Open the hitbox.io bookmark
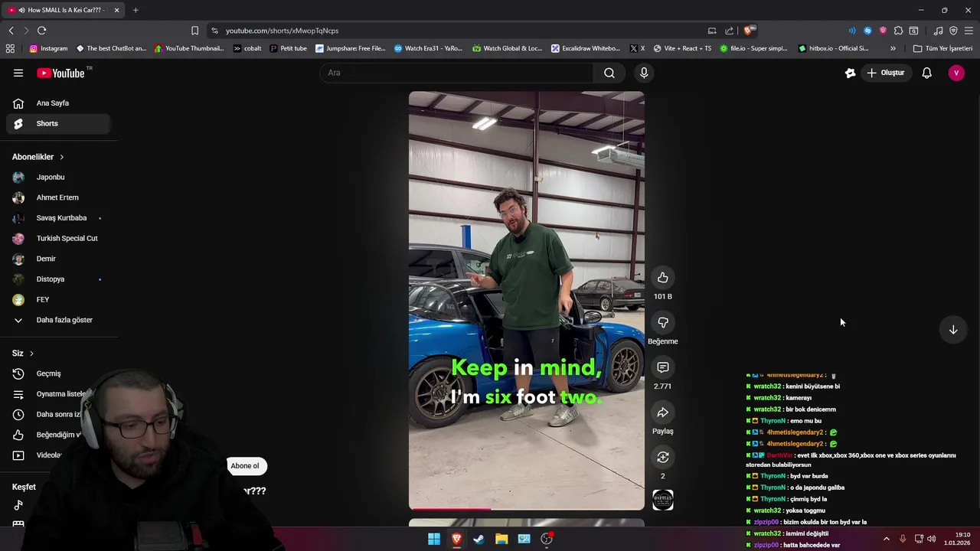 (x=833, y=48)
